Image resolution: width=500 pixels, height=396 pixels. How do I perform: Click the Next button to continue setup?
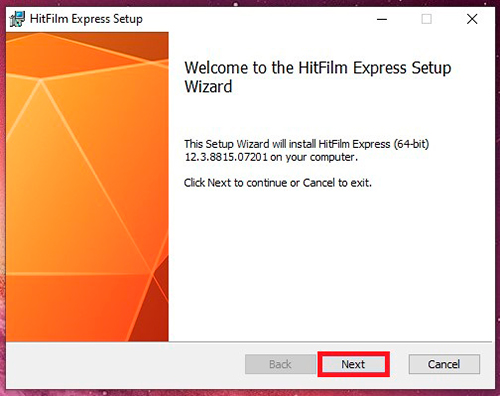click(x=353, y=364)
